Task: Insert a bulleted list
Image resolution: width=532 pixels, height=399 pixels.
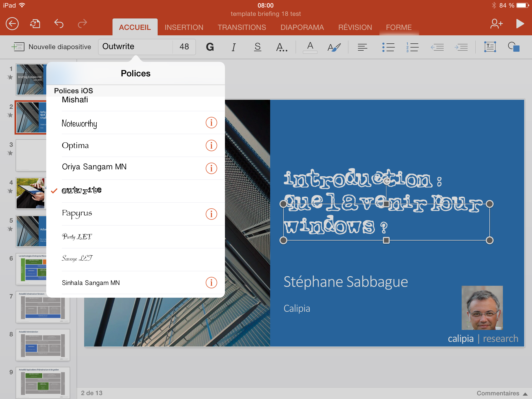Action: 388,47
